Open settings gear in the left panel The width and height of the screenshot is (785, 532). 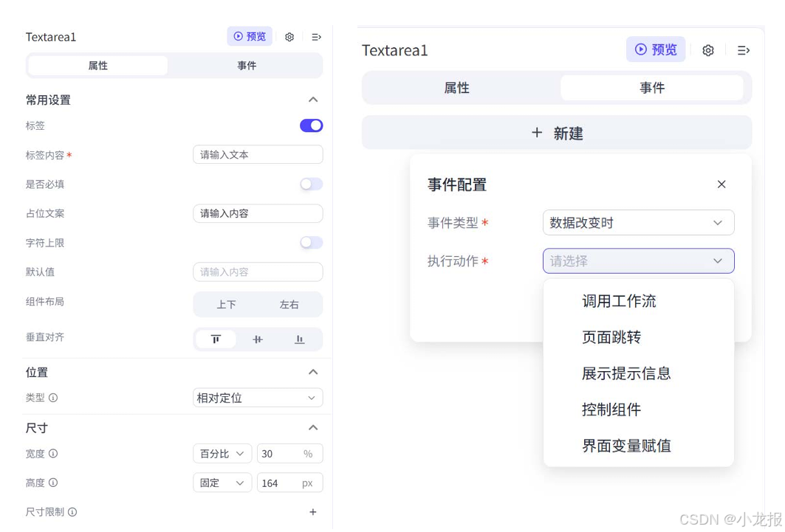point(289,36)
